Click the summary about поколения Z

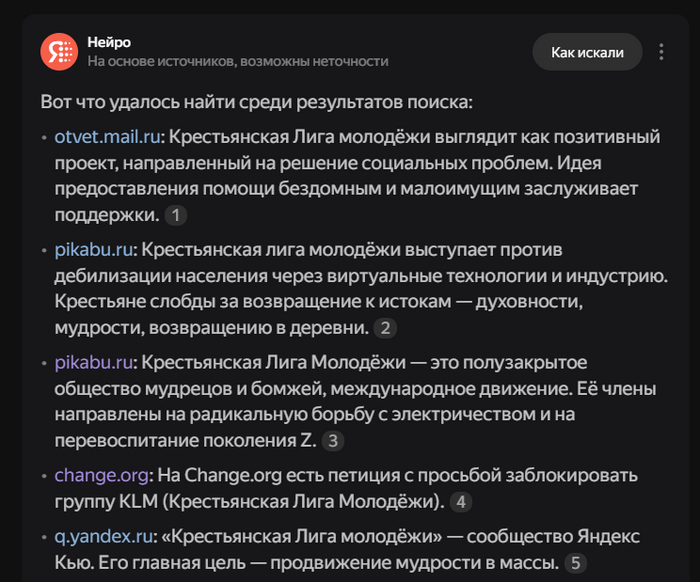(355, 402)
